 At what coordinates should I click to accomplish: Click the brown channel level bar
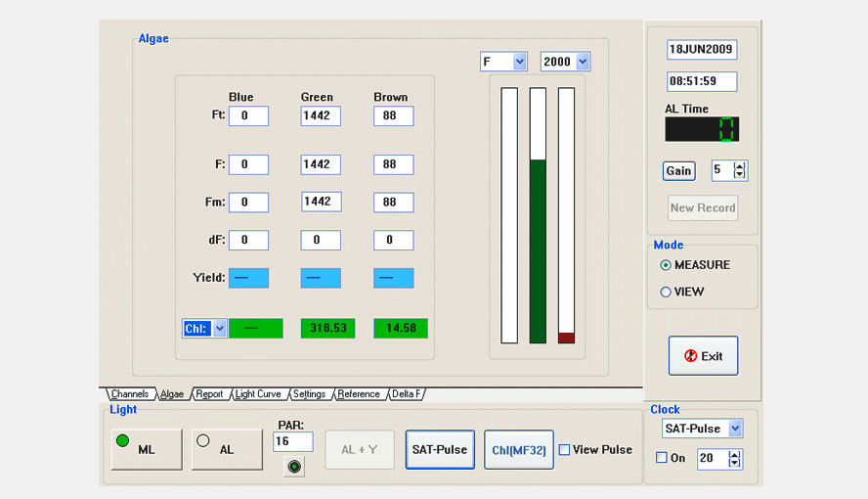click(x=566, y=215)
